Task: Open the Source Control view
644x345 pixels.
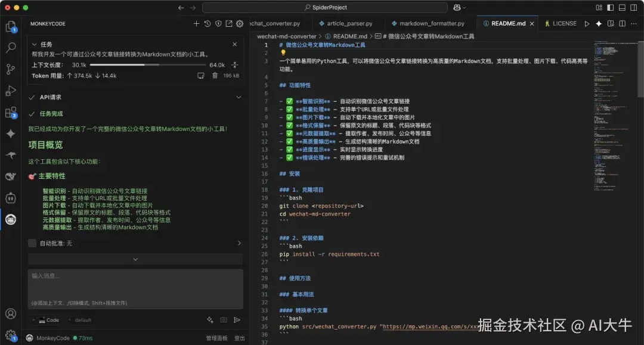Action: pyautogui.click(x=11, y=69)
